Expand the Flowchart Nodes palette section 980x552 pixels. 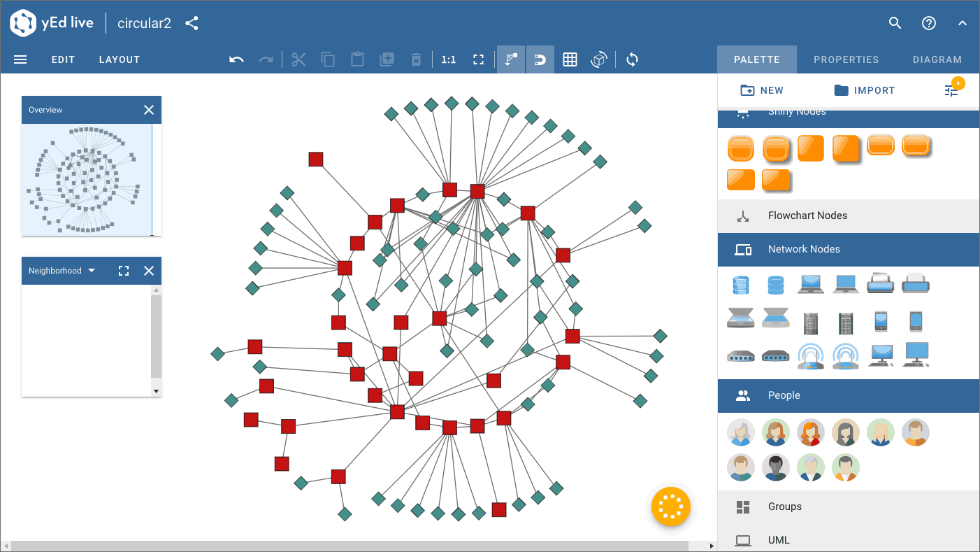(807, 215)
